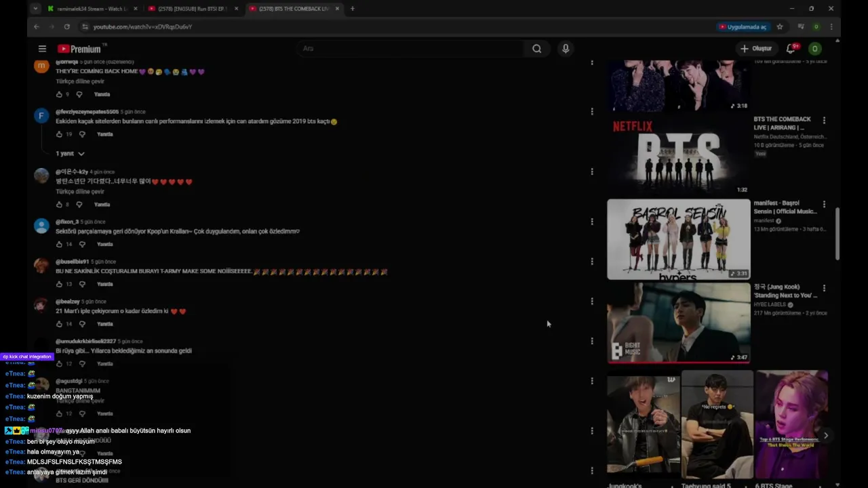Translate the Korean comment to Turkish
Image resolution: width=868 pixels, height=488 pixels.
(x=80, y=192)
